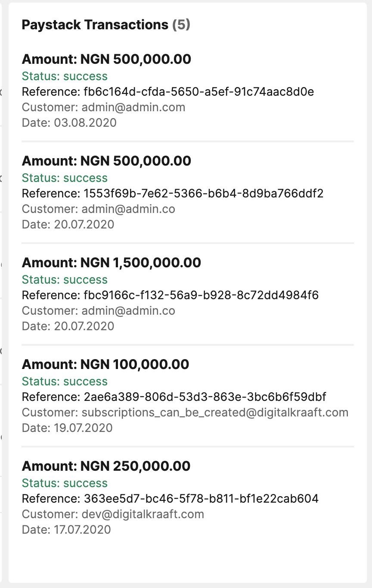Click the transaction count (5) badge
The image size is (372, 588).
click(x=181, y=25)
